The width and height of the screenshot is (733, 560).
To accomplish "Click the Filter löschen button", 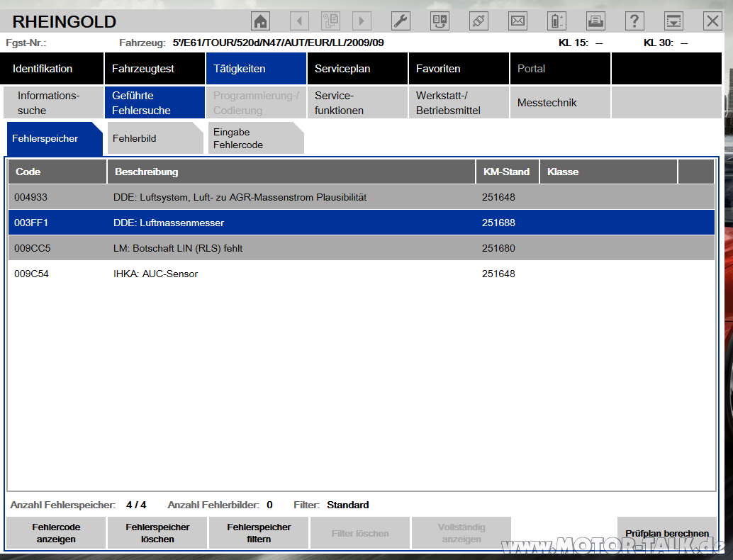I will tap(360, 533).
